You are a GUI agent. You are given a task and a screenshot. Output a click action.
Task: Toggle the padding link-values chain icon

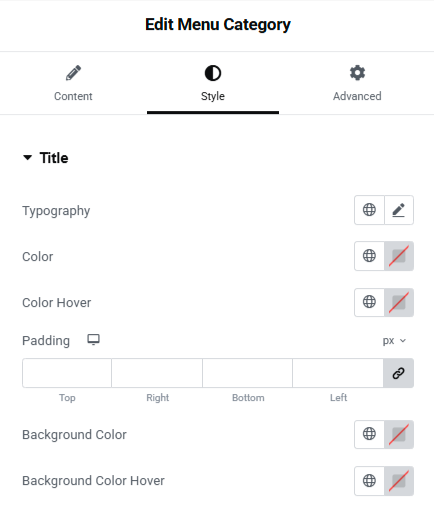(399, 373)
